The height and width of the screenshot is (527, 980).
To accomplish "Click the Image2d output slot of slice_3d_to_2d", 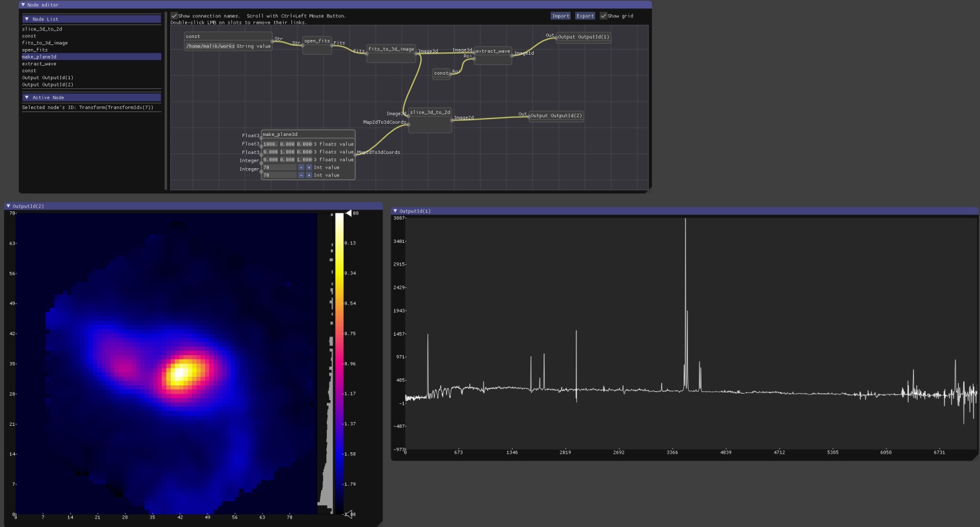I will click(452, 120).
